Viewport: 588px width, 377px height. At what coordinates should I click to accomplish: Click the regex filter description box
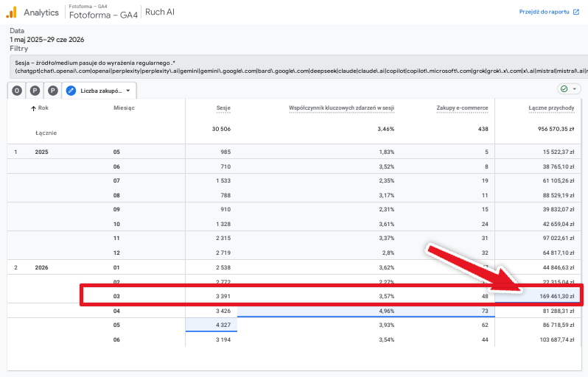coord(298,67)
